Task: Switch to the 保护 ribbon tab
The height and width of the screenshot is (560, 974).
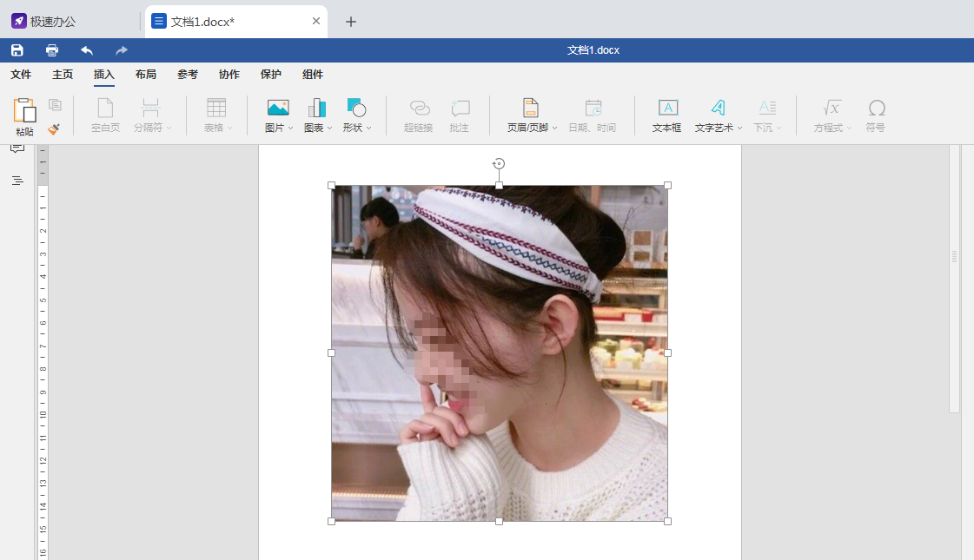Action: pyautogui.click(x=270, y=75)
